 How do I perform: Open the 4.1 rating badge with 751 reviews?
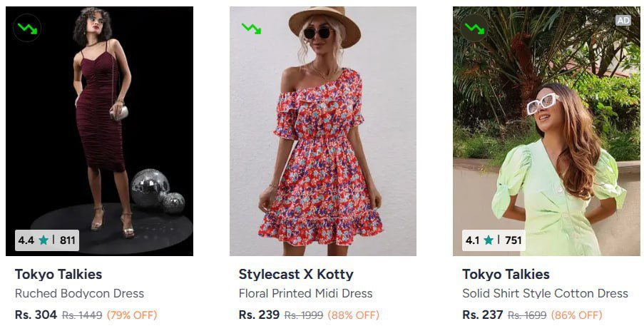[494, 240]
